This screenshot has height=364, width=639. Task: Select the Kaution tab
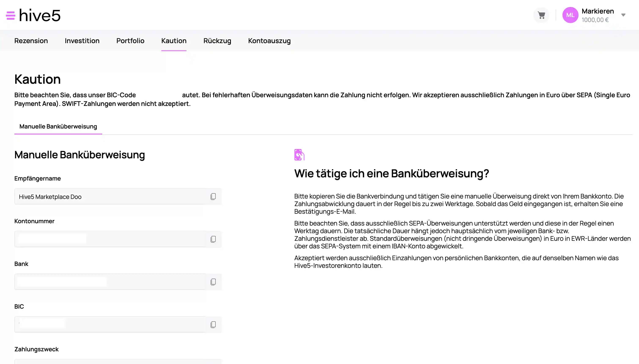tap(174, 41)
